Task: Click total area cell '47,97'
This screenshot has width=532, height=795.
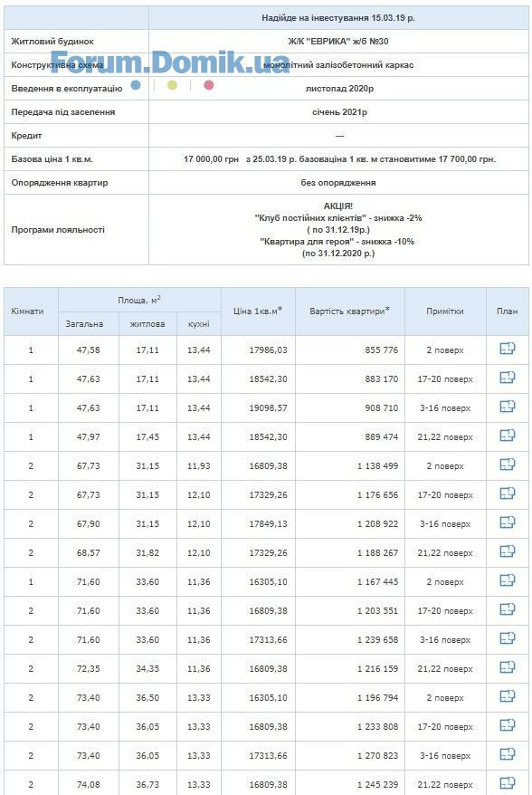Action: click(x=88, y=436)
